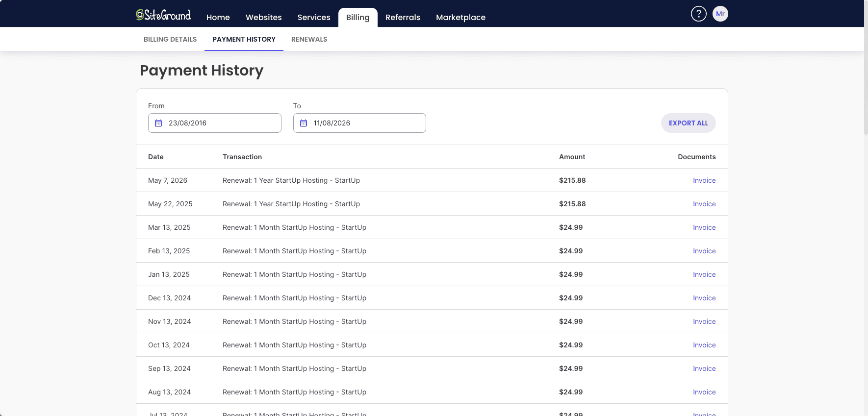Click the page vertical scrollbar thumb

click(866, 69)
